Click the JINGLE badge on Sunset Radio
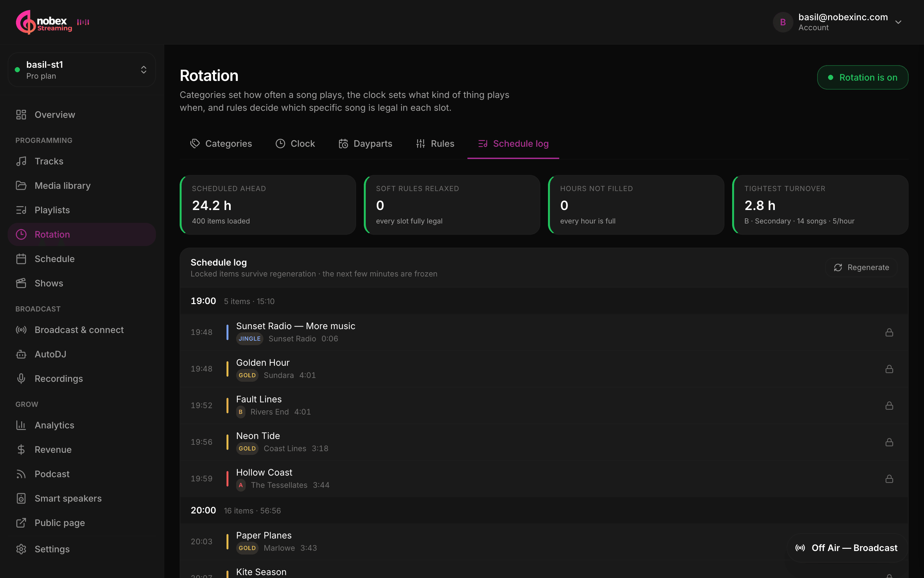Screen dimensions: 924x578 [249, 339]
